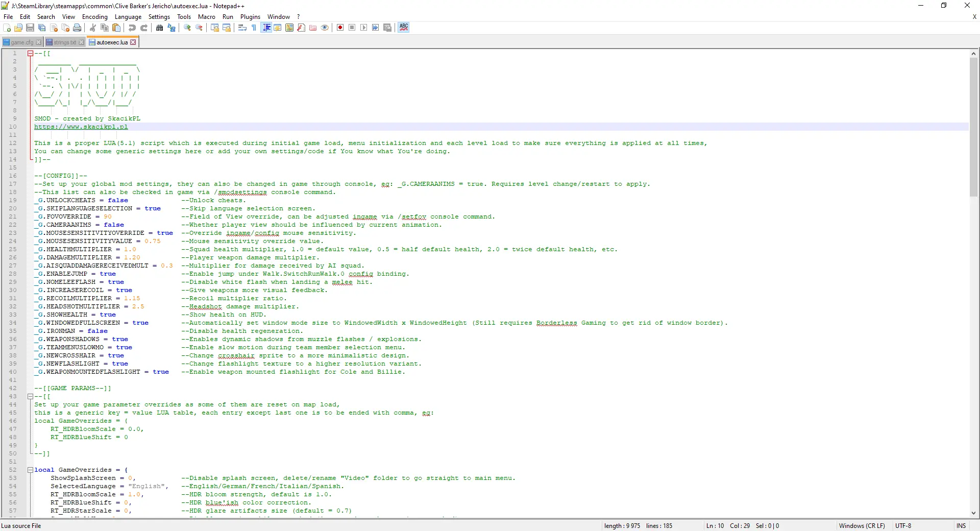
Task: Close the strings.txt tab
Action: pyautogui.click(x=82, y=42)
